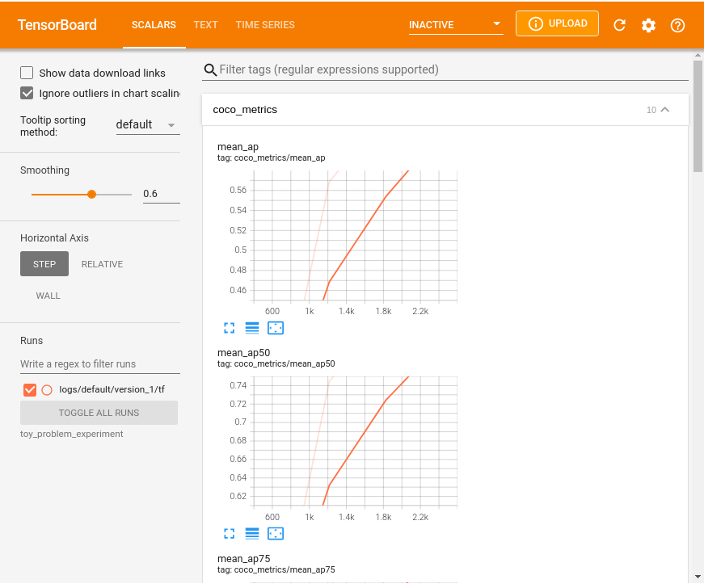
Task: Fit domain to data on mean_ap chart
Action: 276,328
